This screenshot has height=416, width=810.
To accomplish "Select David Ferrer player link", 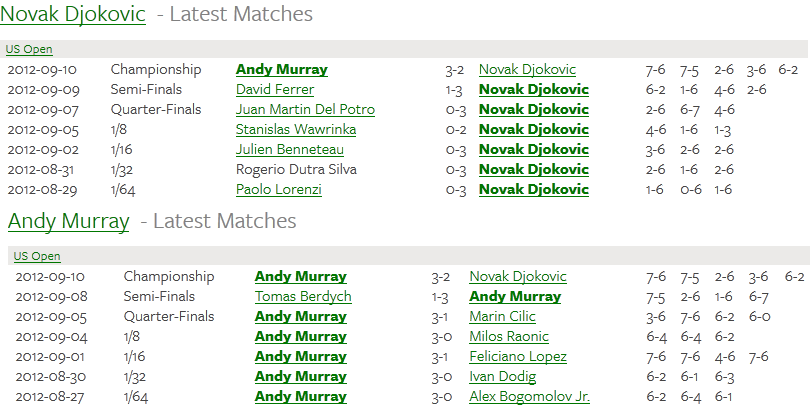I will point(275,89).
